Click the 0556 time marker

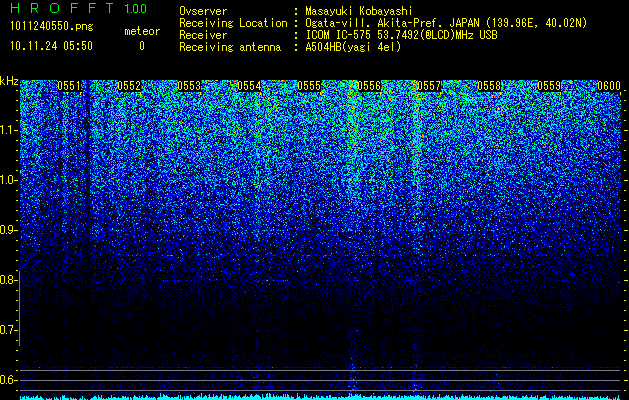(369, 86)
